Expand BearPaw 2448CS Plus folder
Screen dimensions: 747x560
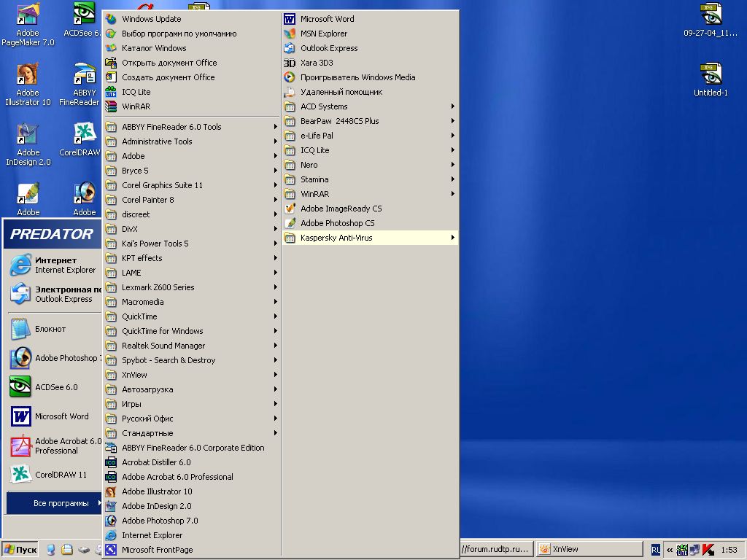370,121
